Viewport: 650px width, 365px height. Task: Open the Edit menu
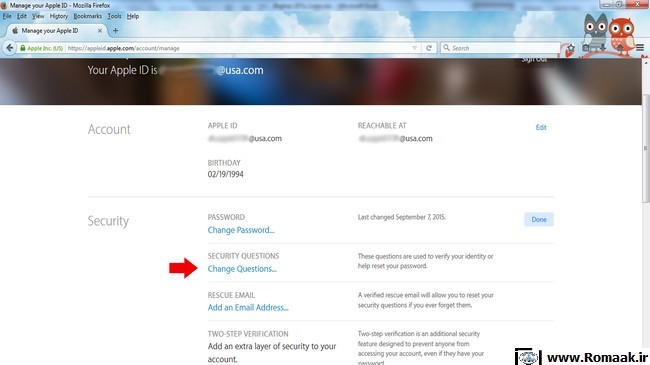click(x=22, y=16)
